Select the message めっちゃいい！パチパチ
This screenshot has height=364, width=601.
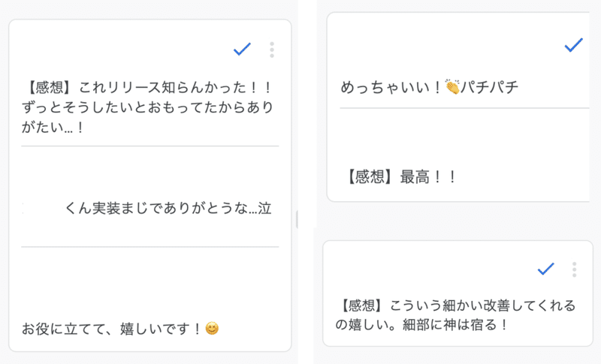pos(429,87)
